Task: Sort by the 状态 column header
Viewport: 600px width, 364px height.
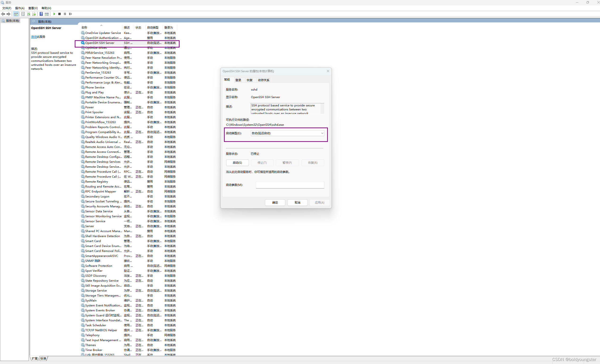Action: (140, 28)
